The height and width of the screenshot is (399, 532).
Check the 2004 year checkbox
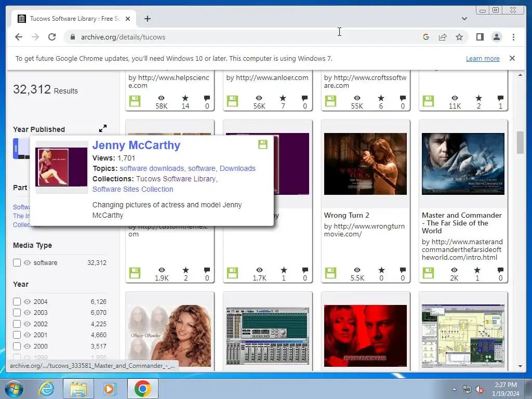(x=17, y=302)
